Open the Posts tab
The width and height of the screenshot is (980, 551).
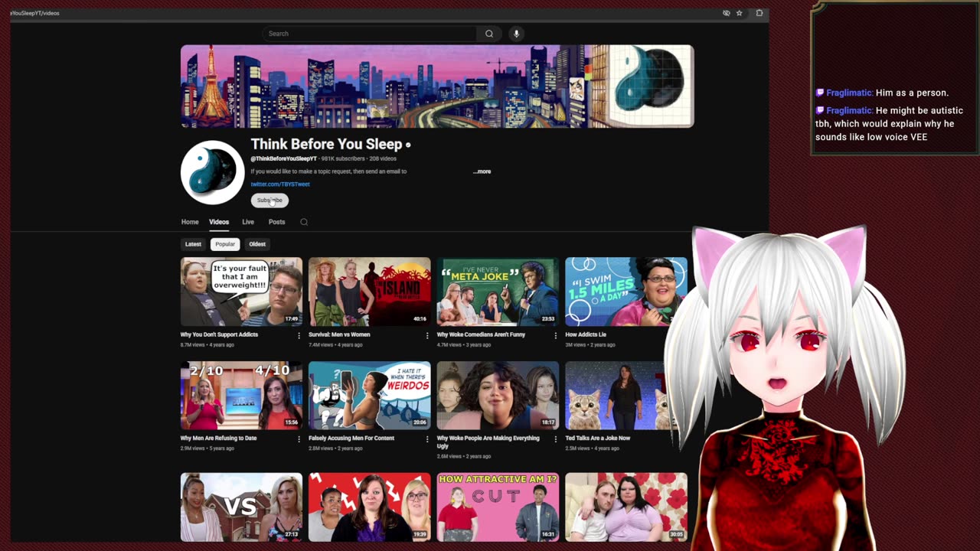coord(276,222)
